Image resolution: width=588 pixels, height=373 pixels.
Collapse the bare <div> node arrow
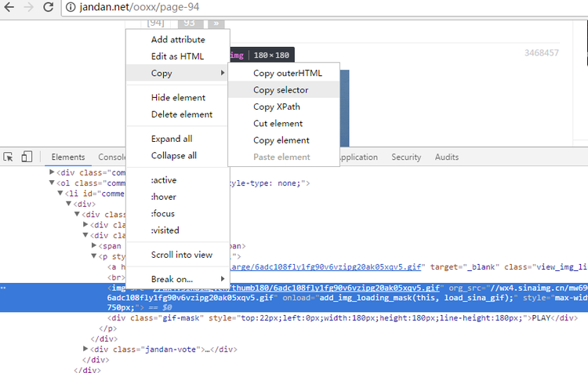[x=69, y=204]
